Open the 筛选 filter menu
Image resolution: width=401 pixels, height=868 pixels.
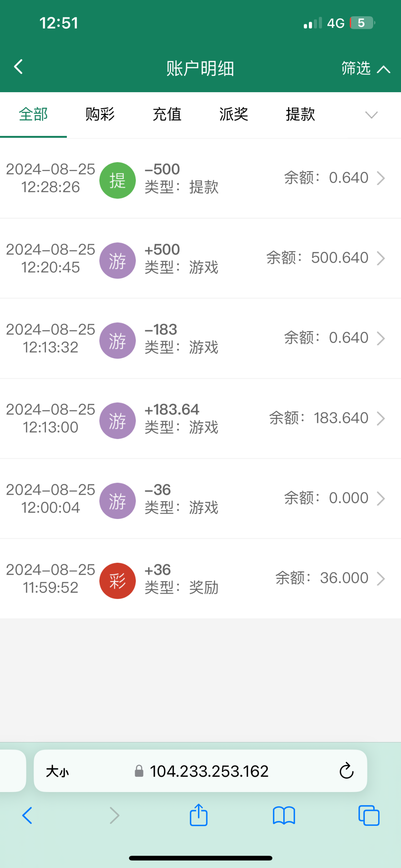click(x=365, y=68)
